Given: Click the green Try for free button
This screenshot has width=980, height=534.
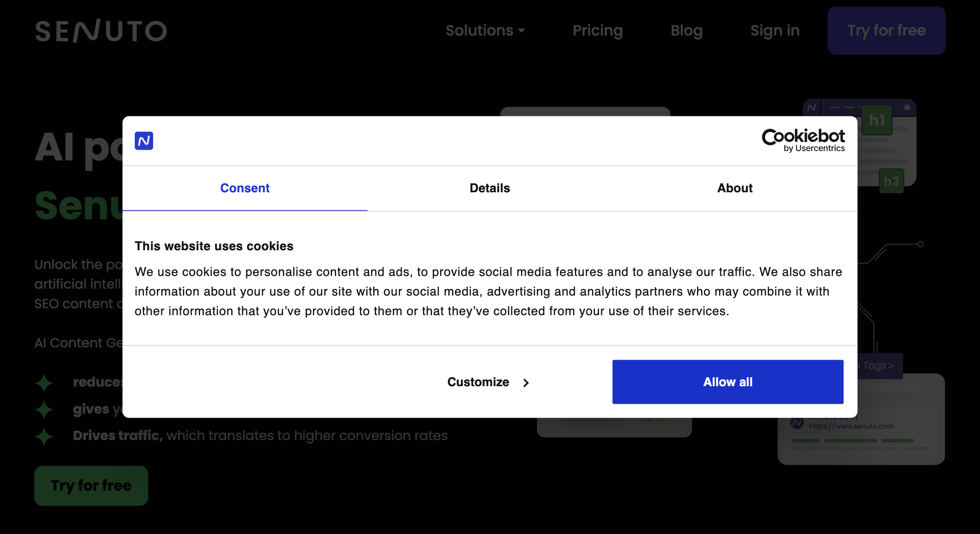Looking at the screenshot, I should click(x=91, y=485).
